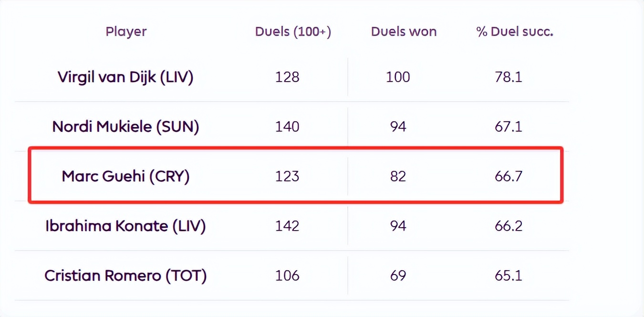Viewport: 644px width, 317px height.
Task: Select Konate's 142 duels value
Action: coord(287,226)
